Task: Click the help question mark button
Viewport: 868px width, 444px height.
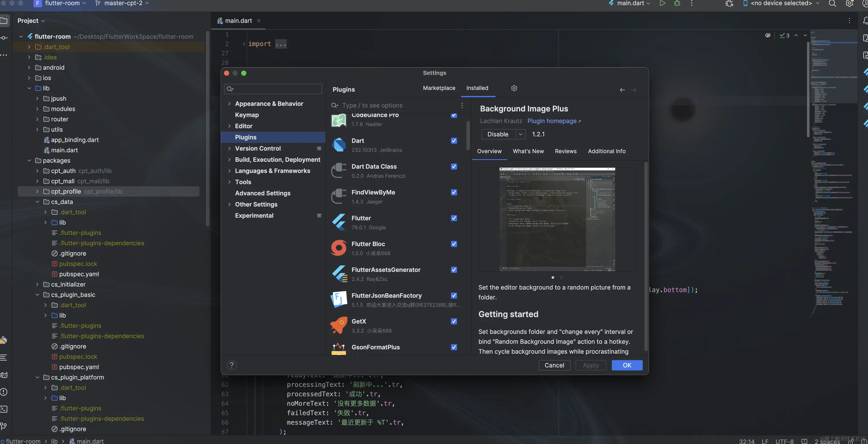Action: tap(231, 365)
